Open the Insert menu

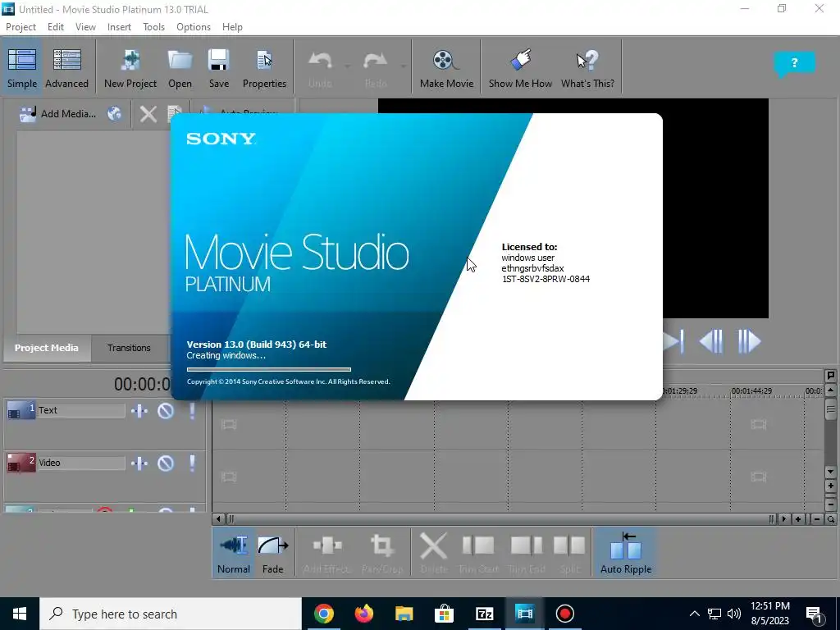[x=119, y=27]
